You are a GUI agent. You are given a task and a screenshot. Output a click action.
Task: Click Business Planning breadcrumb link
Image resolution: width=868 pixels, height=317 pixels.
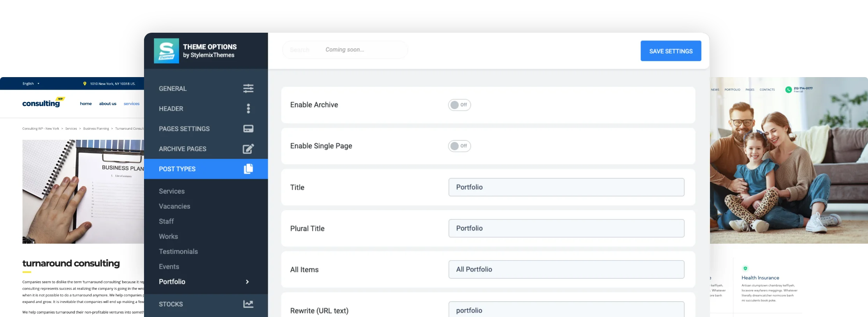(x=96, y=129)
